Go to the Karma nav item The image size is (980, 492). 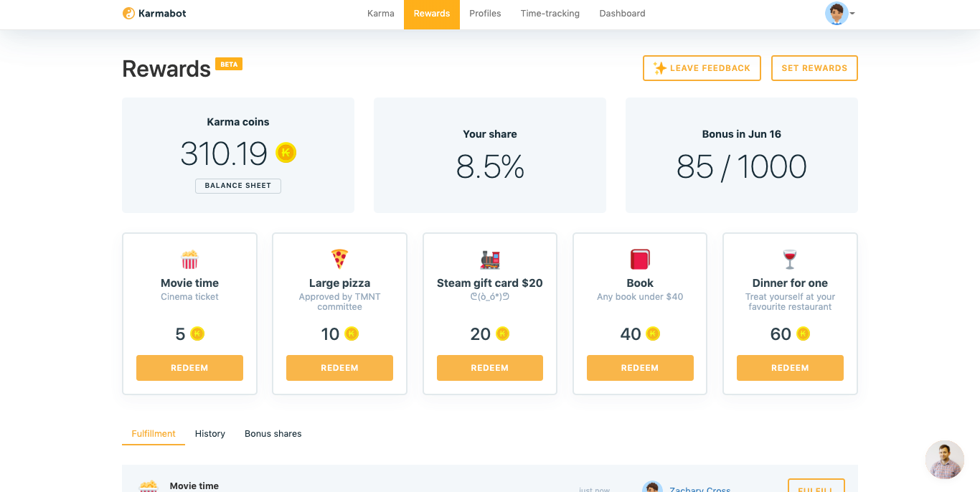click(x=381, y=14)
